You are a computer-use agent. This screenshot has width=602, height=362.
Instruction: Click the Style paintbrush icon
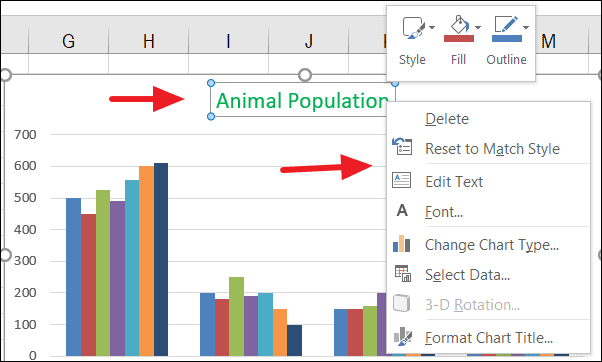pos(413,27)
